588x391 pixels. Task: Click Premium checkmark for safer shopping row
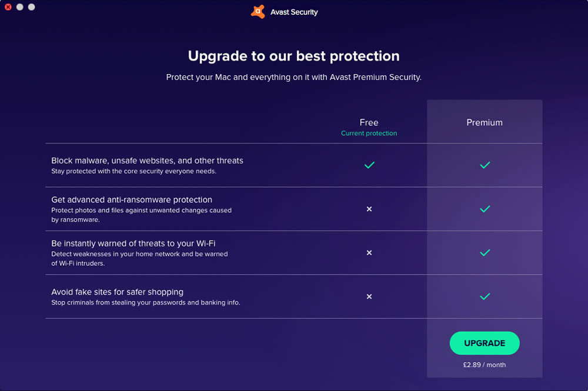click(485, 296)
